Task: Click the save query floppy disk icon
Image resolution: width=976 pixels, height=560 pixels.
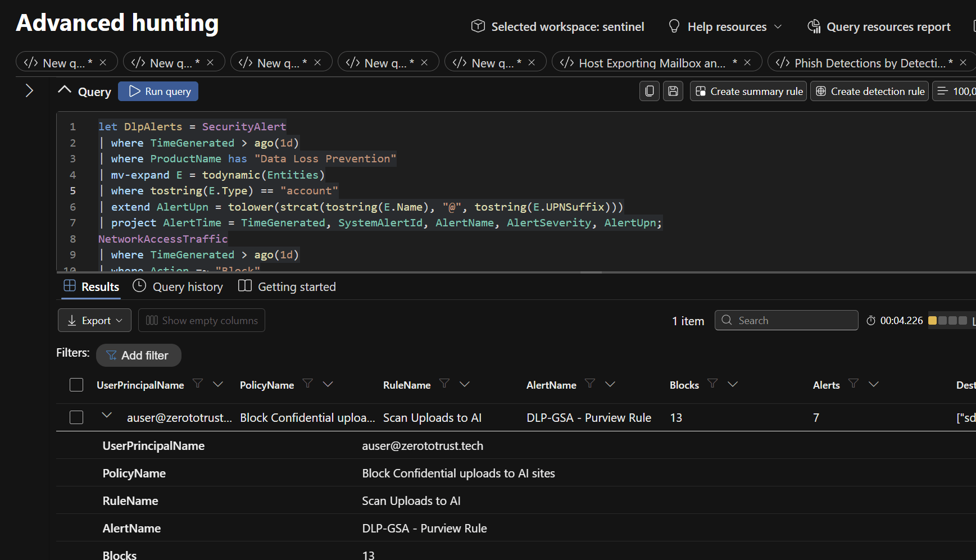Action: (x=673, y=91)
